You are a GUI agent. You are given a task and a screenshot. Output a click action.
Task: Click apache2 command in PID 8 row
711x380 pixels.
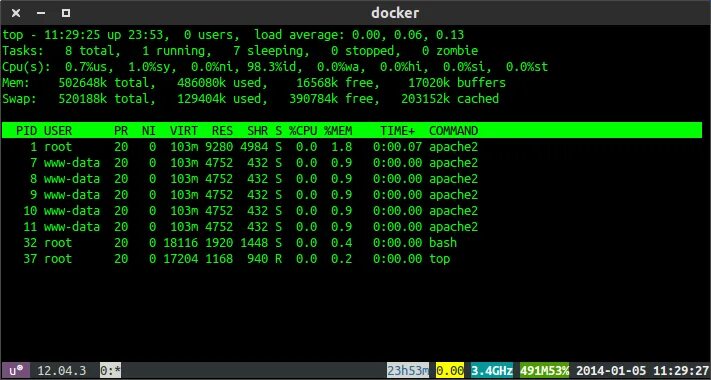click(x=453, y=179)
